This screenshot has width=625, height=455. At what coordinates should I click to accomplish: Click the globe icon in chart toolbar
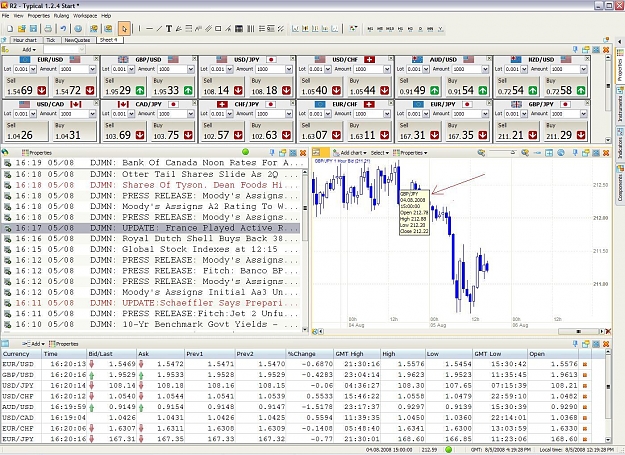561,153
